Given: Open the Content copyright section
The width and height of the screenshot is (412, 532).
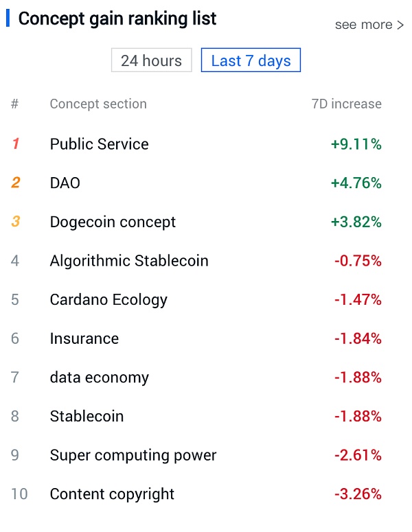Looking at the screenshot, I should (112, 494).
